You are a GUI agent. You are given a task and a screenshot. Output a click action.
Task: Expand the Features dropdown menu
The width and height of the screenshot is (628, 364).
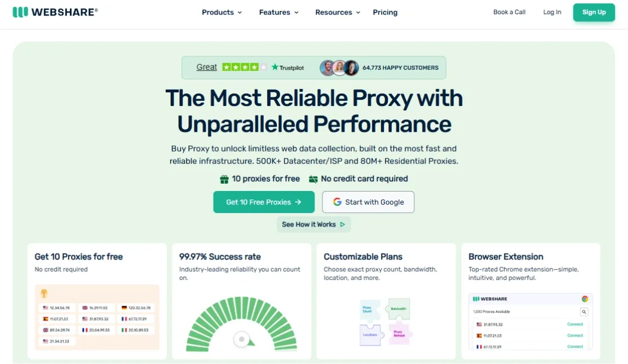[x=278, y=12]
